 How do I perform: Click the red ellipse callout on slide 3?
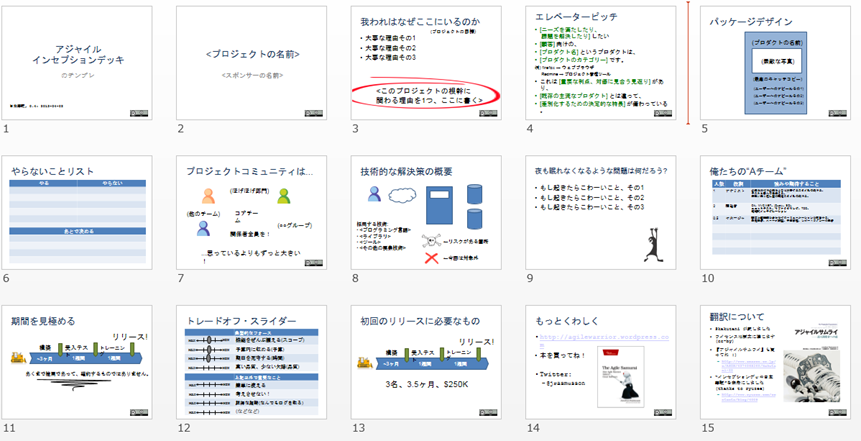426,92
